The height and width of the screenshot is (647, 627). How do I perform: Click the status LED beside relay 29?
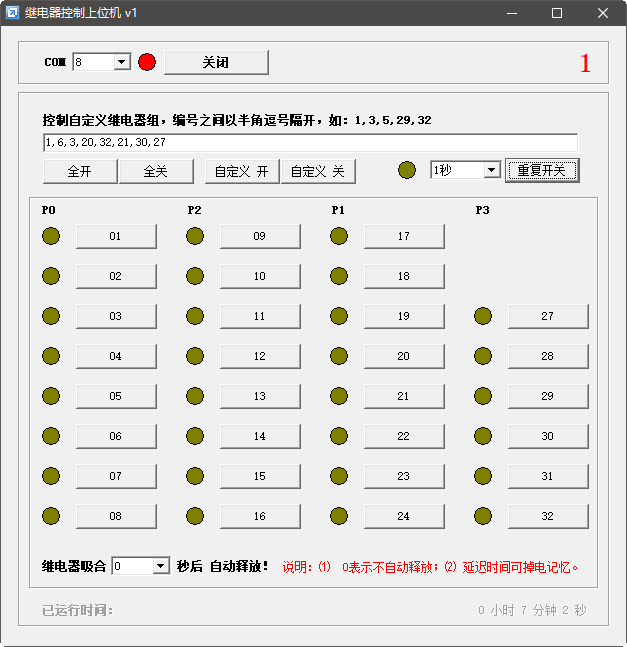[483, 396]
